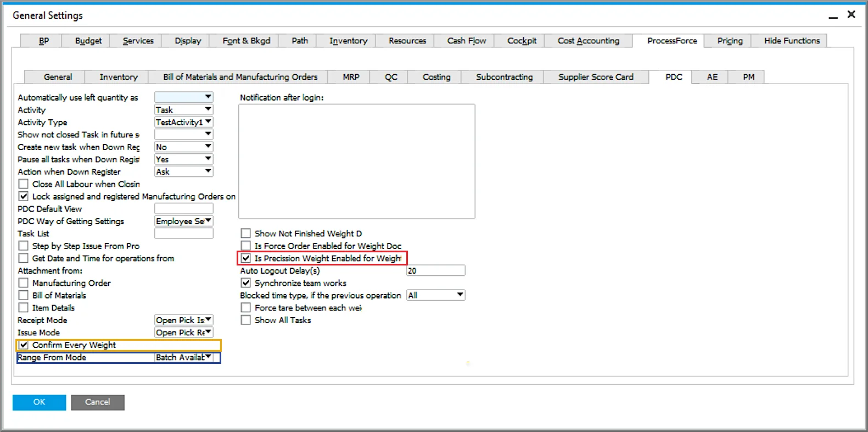The height and width of the screenshot is (432, 868).
Task: Open Range From Mode dropdown
Action: coord(184,357)
